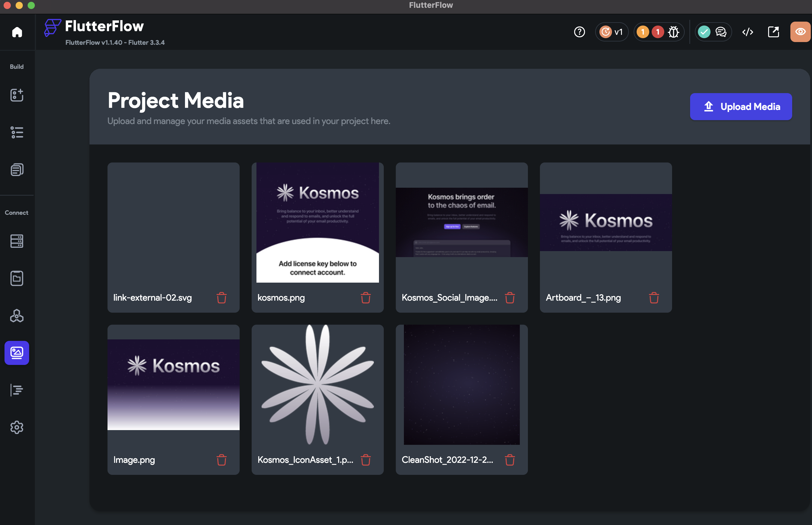
Task: Open the App Values panel in sidebar
Action: (17, 132)
